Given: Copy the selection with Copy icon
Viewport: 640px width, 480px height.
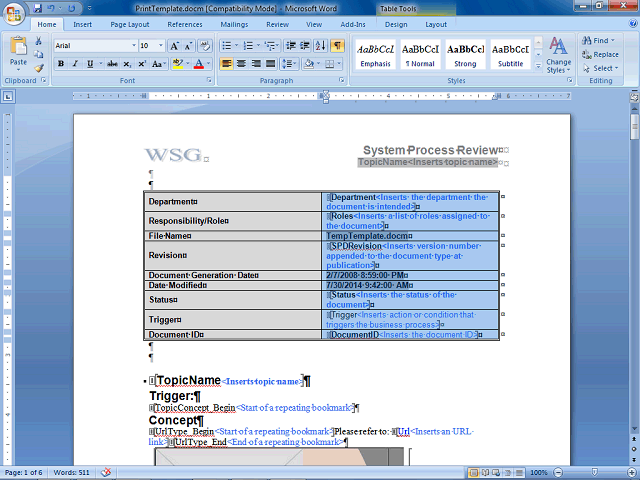Looking at the screenshot, I should tap(39, 54).
